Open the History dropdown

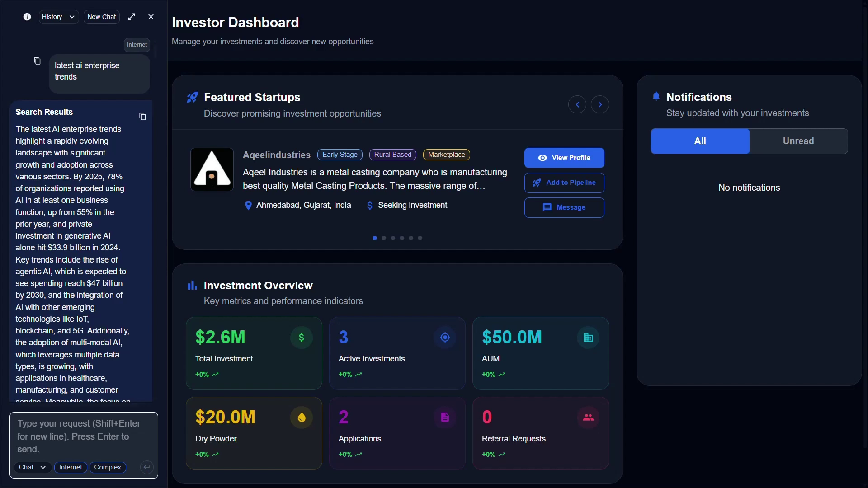[x=58, y=17]
